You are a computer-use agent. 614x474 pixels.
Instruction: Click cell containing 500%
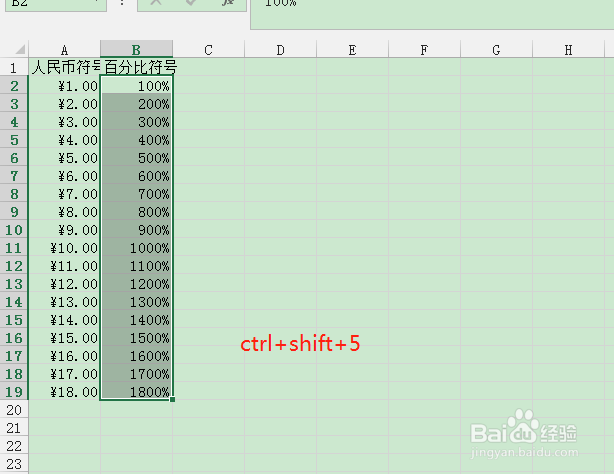click(136, 157)
